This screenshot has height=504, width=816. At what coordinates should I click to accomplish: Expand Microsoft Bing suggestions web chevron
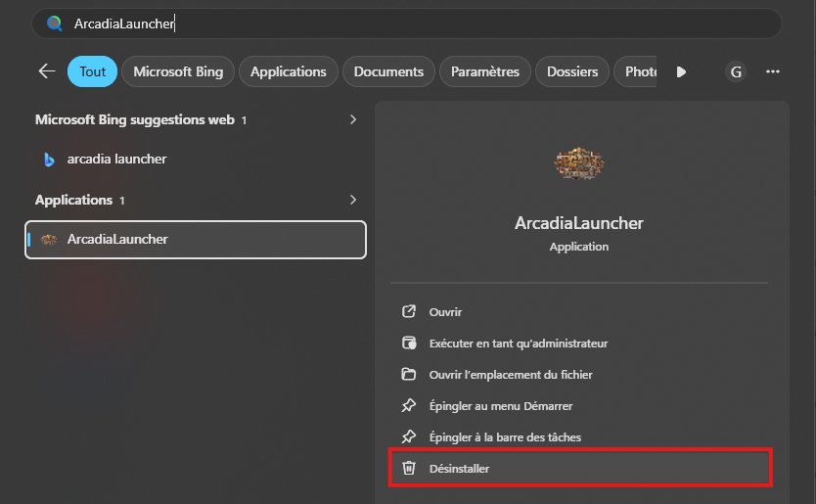tap(353, 119)
